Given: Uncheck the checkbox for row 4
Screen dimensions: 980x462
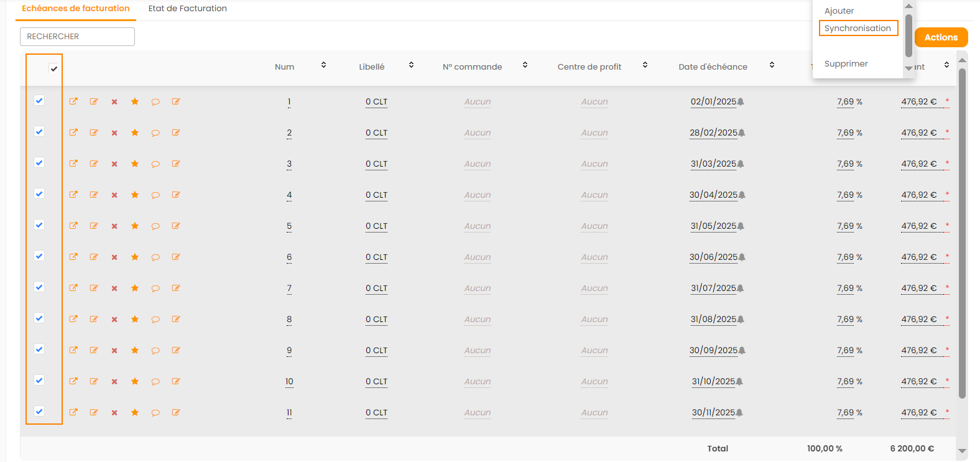Looking at the screenshot, I should click(39, 194).
